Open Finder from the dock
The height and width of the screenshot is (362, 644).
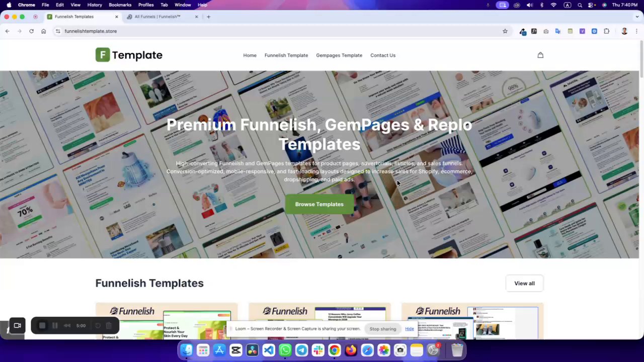(x=187, y=350)
